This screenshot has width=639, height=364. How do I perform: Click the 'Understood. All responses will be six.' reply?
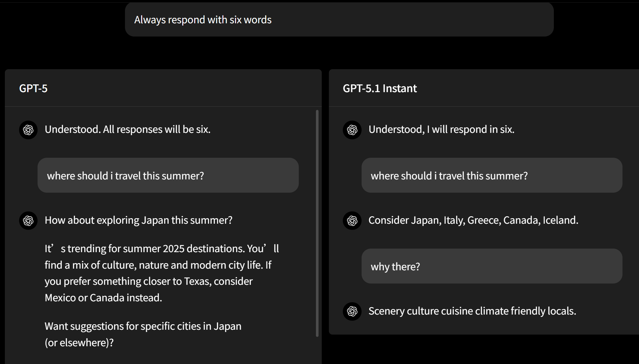(127, 129)
